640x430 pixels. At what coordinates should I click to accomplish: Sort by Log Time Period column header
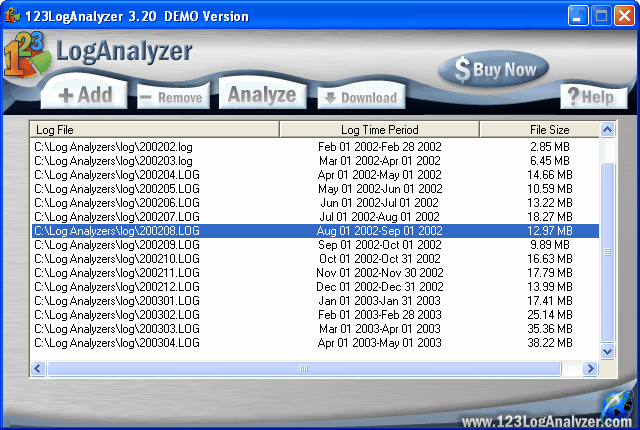(379, 130)
